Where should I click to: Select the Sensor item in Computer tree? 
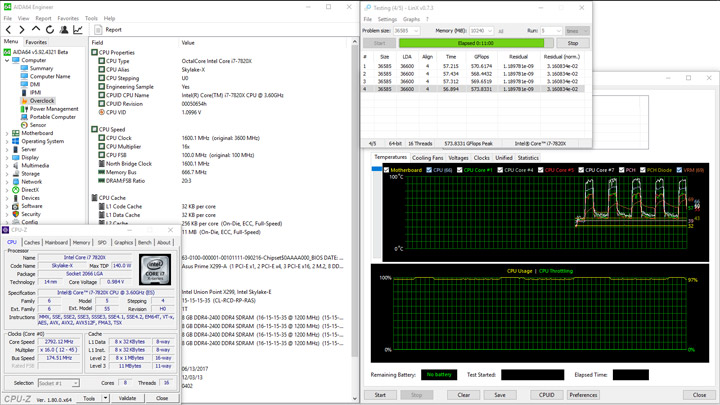(37, 125)
